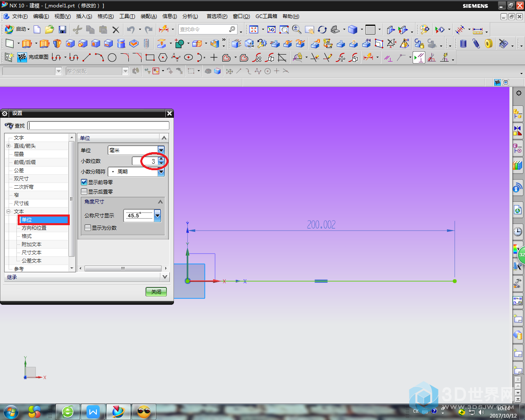Toggle the highlighted create inferred constraints icon
The image size is (525, 420).
419,57
